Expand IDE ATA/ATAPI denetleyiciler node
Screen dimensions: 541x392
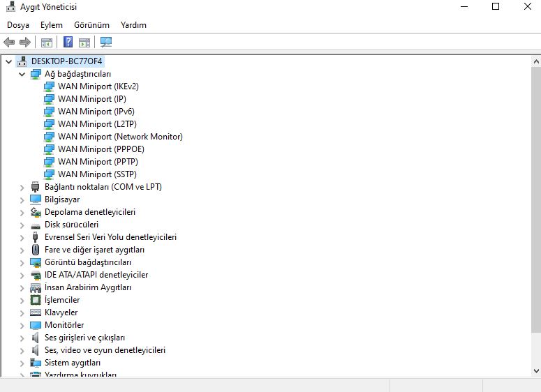pyautogui.click(x=22, y=275)
